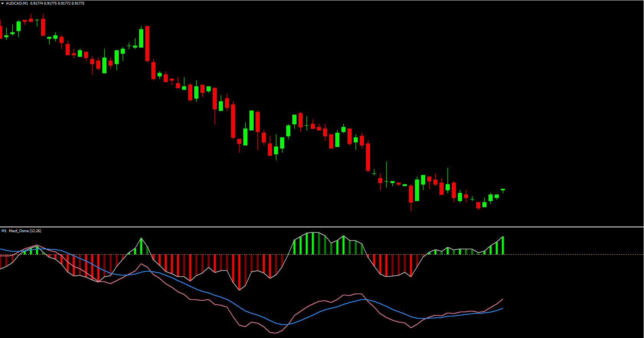Open the chart dropdown arrow beside AUDCAD

coord(3,3)
